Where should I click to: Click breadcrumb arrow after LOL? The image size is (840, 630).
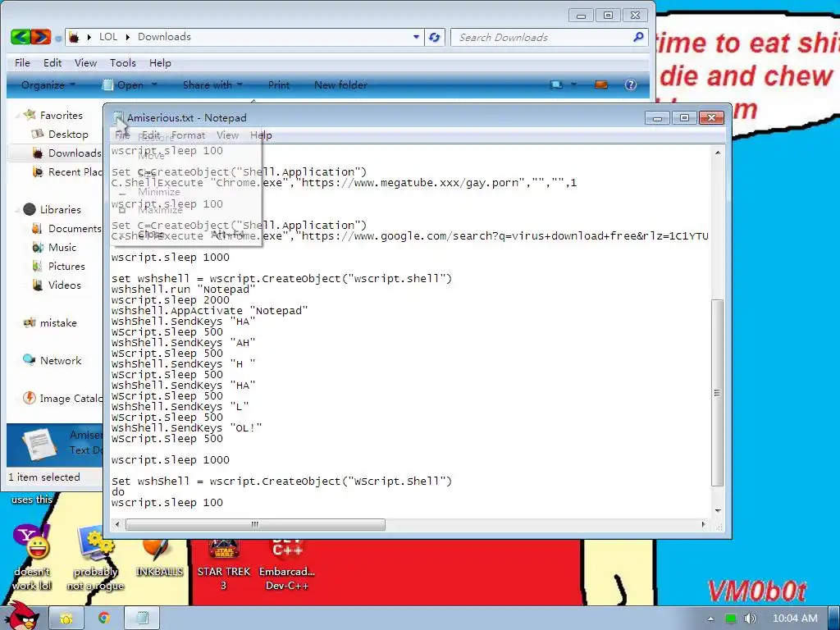click(127, 37)
